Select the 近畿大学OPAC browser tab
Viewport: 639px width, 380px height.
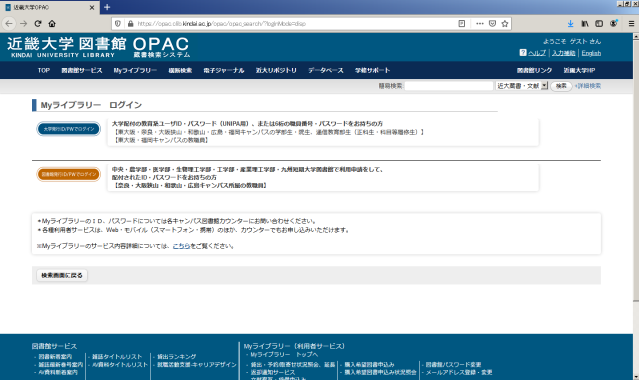[x=49, y=7]
